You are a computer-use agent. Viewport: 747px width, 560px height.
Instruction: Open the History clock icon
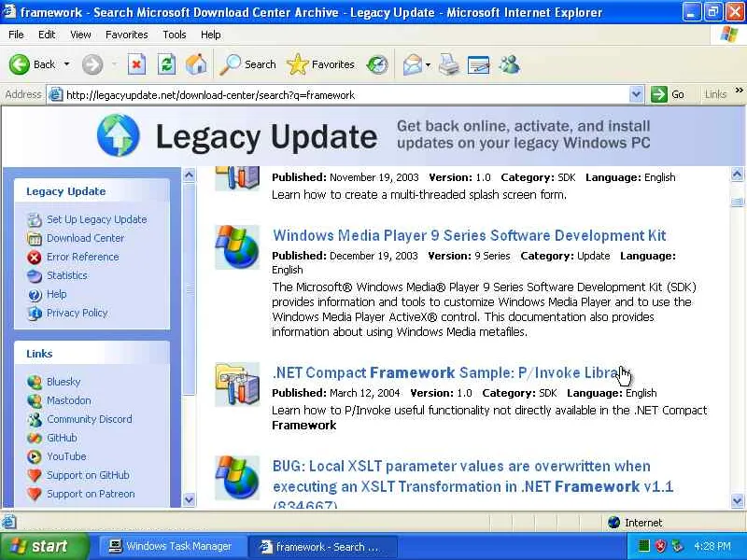(378, 64)
